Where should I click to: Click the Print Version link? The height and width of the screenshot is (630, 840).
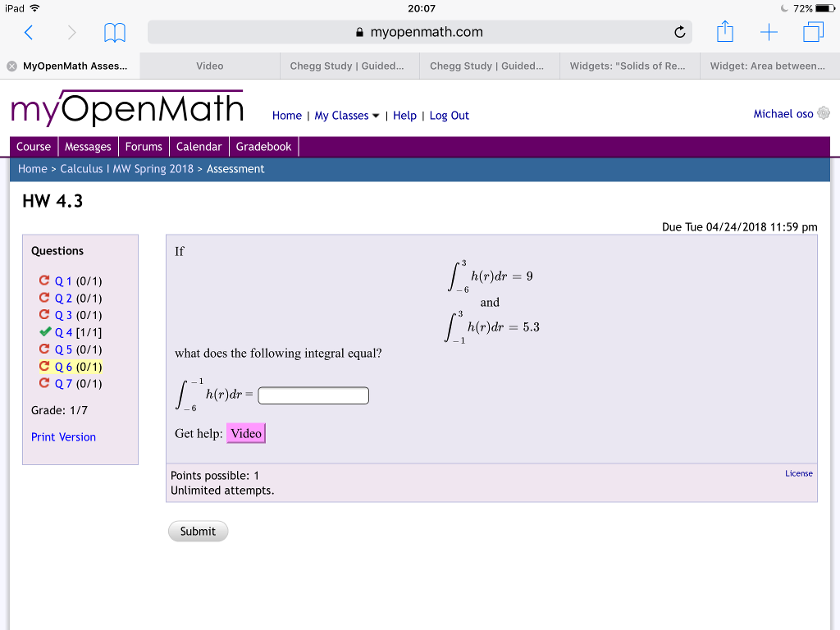pos(63,436)
